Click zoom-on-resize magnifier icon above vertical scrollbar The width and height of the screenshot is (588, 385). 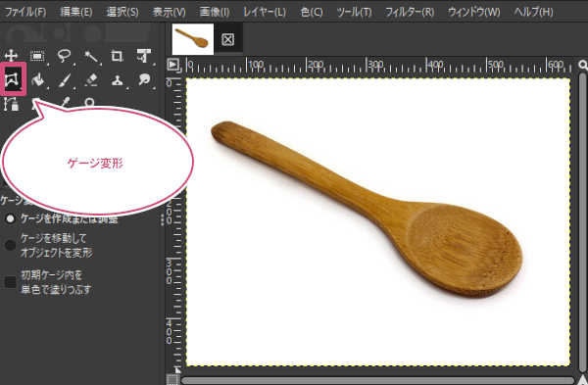coord(583,66)
